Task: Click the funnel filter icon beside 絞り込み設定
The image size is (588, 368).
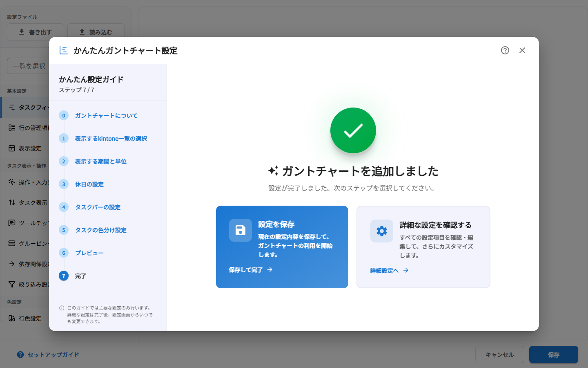Action: [x=12, y=284]
